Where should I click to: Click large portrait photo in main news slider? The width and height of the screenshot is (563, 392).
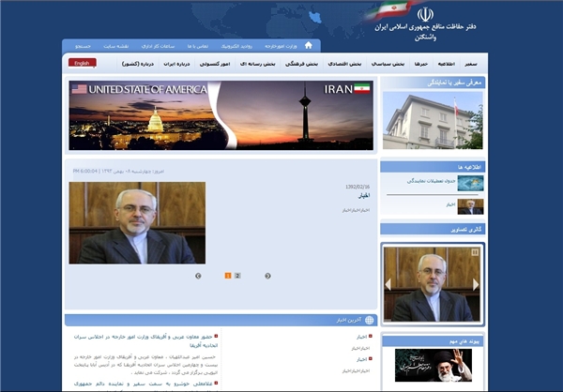[137, 223]
